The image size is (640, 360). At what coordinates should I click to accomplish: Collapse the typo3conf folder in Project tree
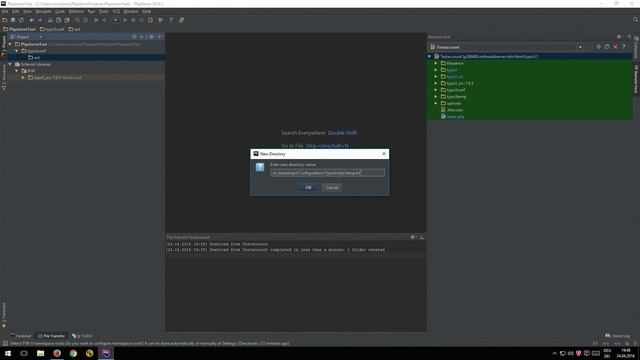tap(17, 51)
